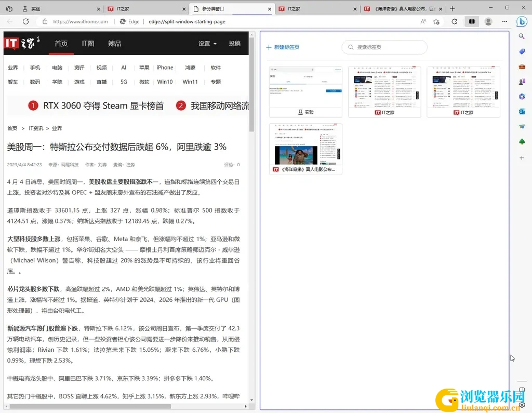This screenshot has height=413, width=532.
Task: Close the 新分屏窗口 tab
Action: click(270, 9)
